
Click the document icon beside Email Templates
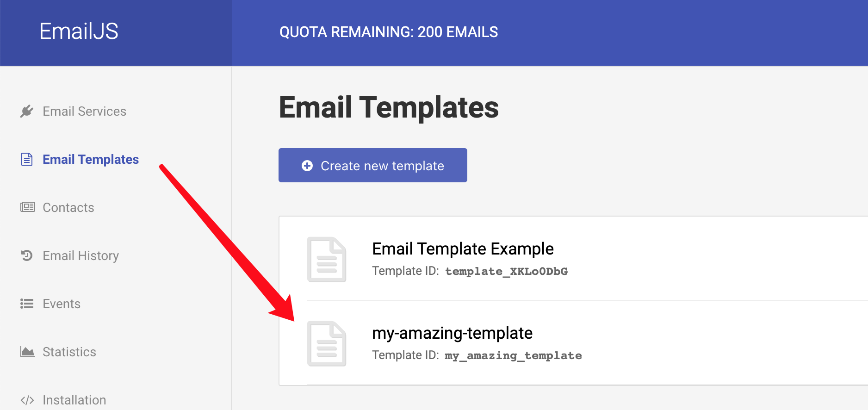click(x=27, y=159)
